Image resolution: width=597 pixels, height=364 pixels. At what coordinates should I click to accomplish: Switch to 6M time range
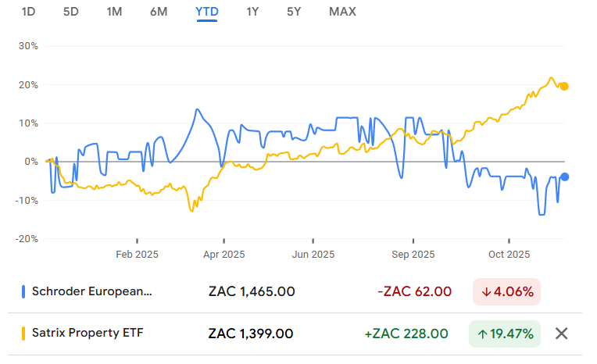[159, 12]
